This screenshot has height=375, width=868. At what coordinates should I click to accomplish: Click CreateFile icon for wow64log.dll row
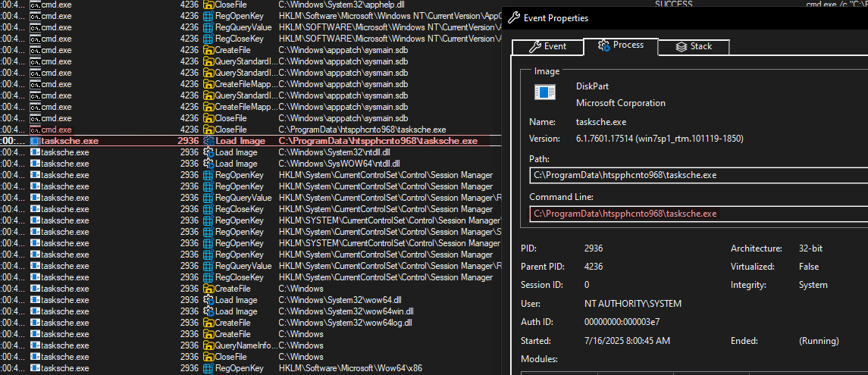tap(208, 323)
